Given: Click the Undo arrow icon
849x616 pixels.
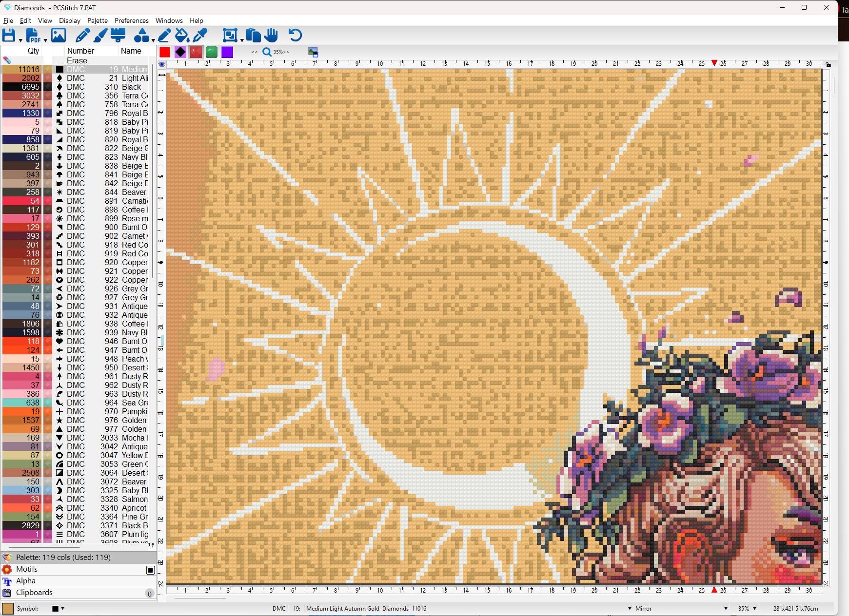Looking at the screenshot, I should coord(295,35).
